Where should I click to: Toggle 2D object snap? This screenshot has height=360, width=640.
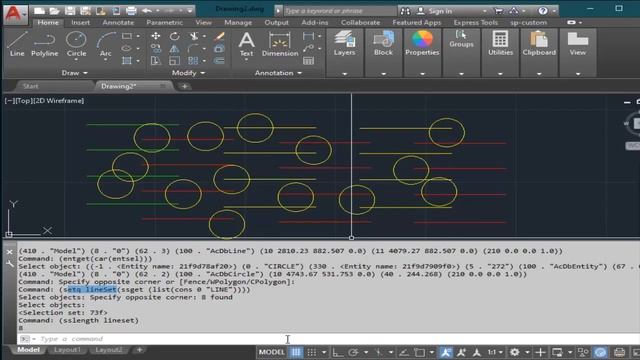(419, 352)
